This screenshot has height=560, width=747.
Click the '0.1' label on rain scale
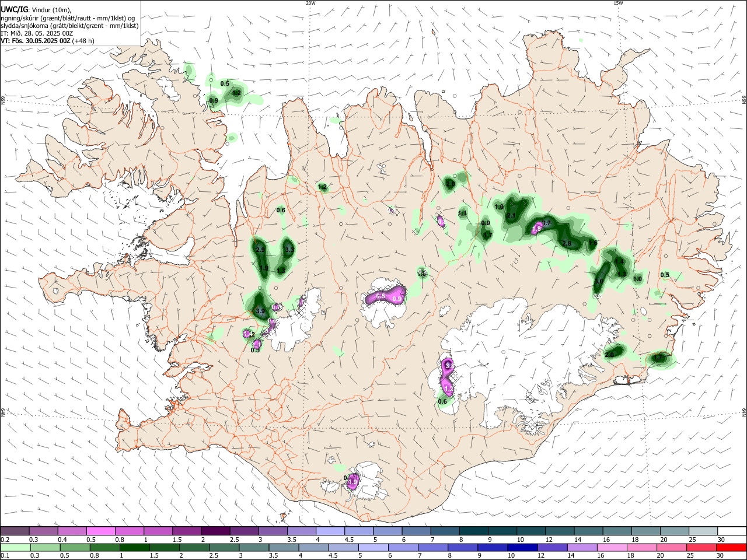pyautogui.click(x=5, y=556)
